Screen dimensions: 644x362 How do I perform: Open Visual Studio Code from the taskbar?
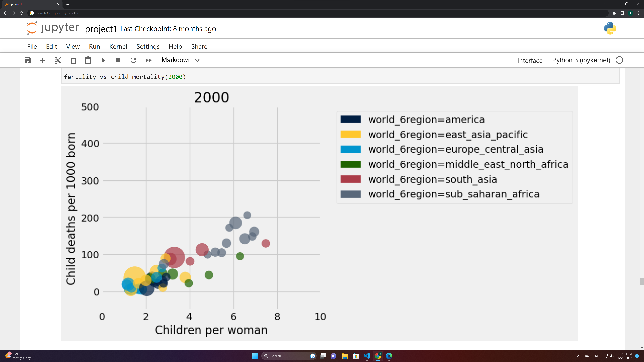tap(367, 356)
